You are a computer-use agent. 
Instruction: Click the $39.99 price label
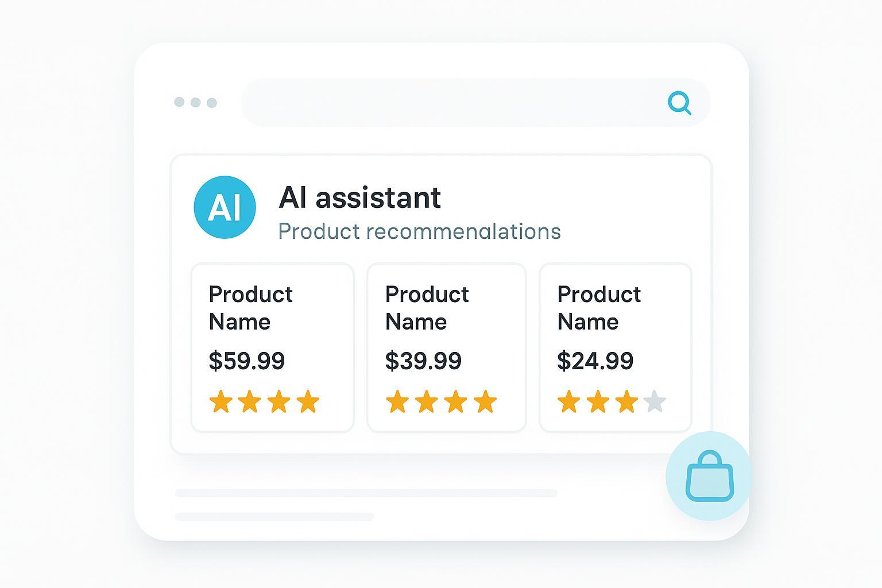point(423,361)
